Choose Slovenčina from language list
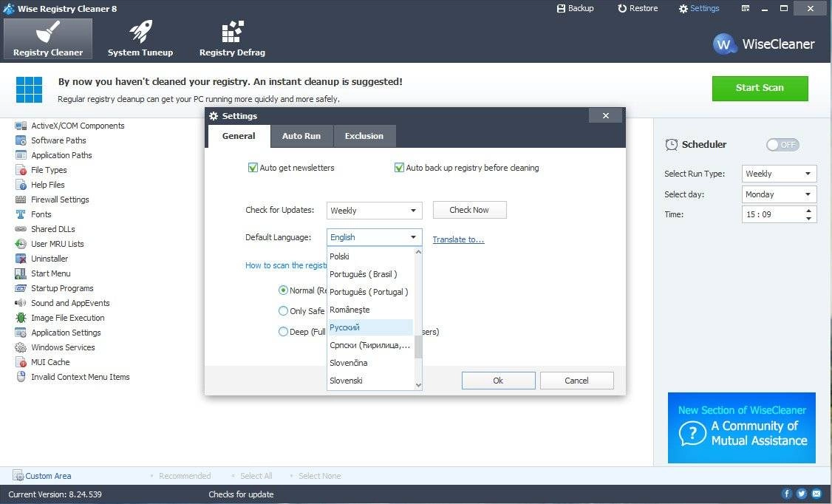This screenshot has height=504, width=832. [x=370, y=363]
